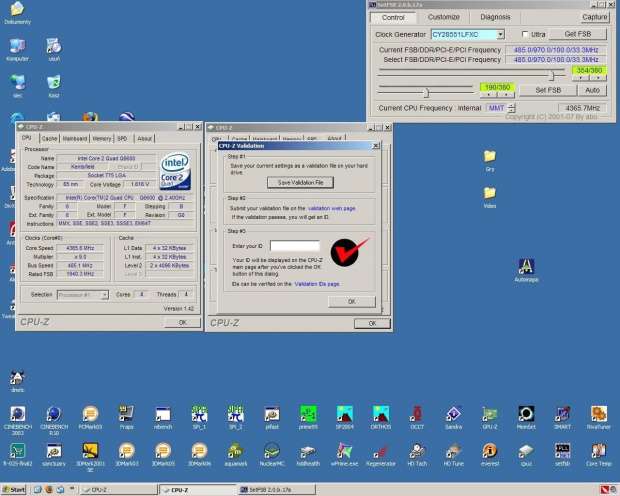This screenshot has height=496, width=620.
Task: Open the setfsb desktop shortcut
Action: coord(562,451)
